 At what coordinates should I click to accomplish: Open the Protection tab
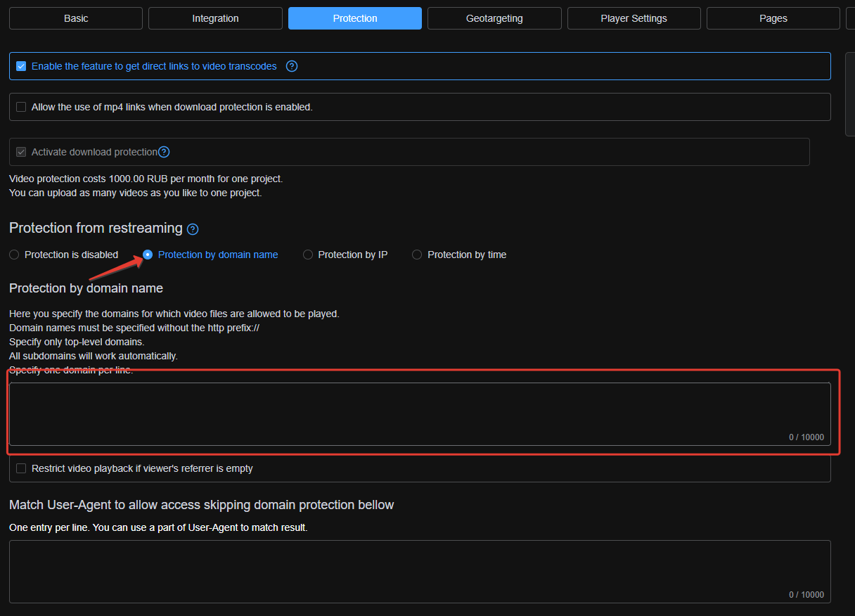point(355,18)
